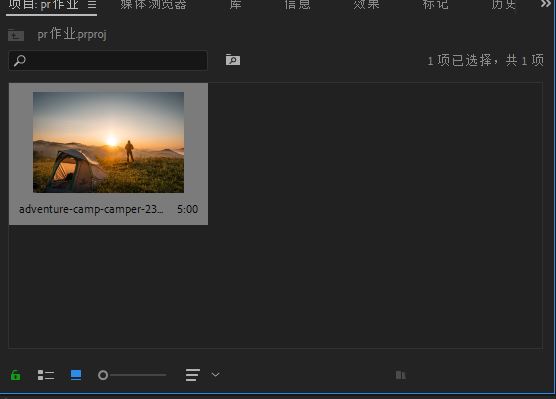Screen dimensions: 556x399
Task: Click the project search field
Action: [108, 60]
